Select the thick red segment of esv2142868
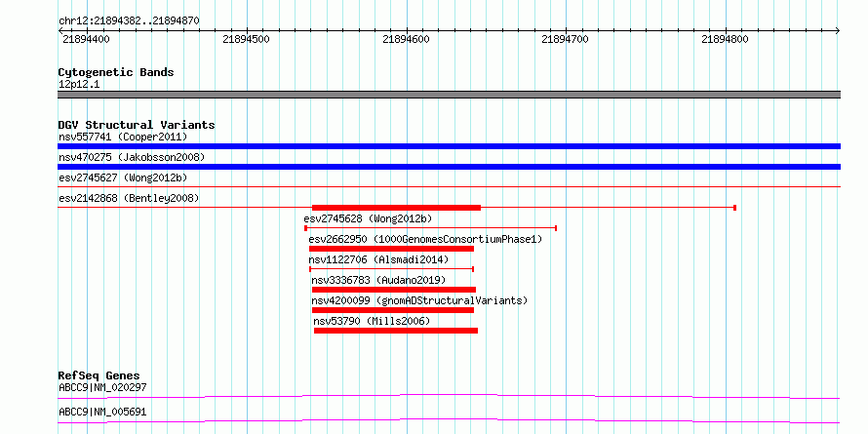The width and height of the screenshot is (868, 434). [396, 208]
